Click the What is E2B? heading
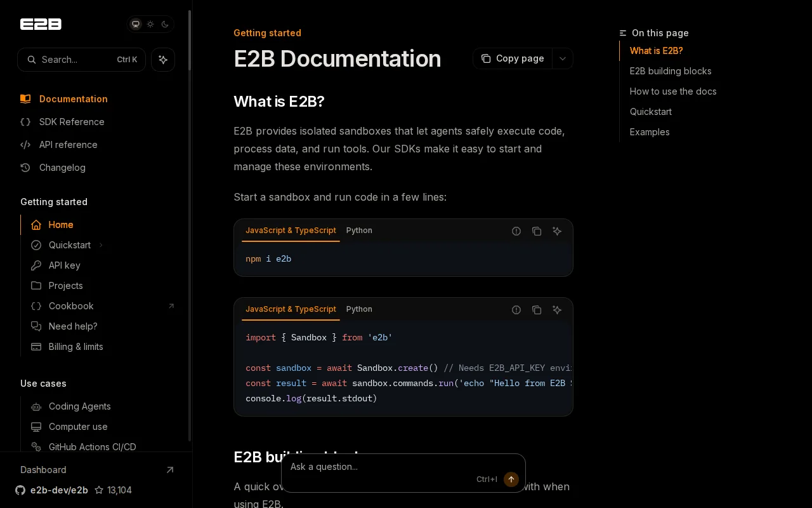The image size is (812, 508). pyautogui.click(x=279, y=102)
